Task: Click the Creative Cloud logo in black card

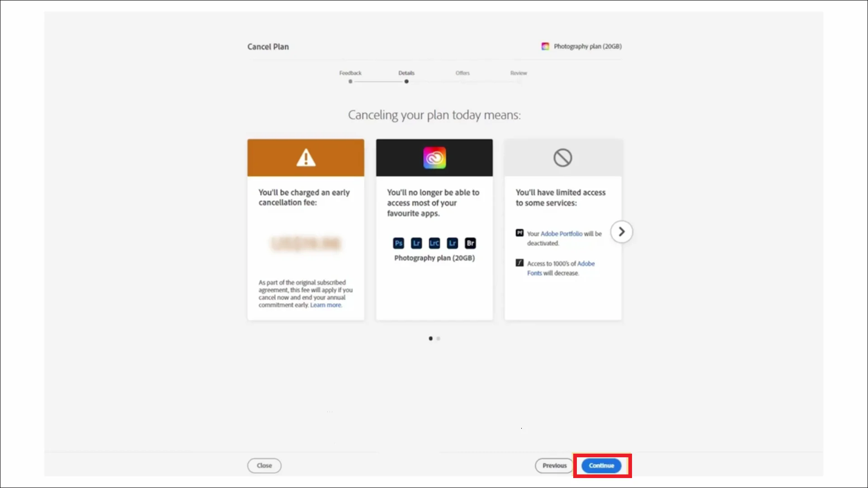Action: (434, 158)
